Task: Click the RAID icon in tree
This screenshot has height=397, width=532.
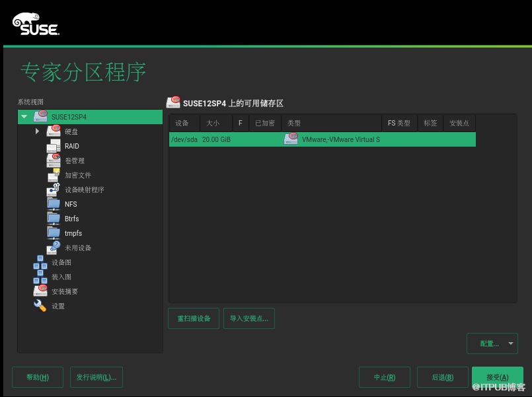Action: (54, 146)
